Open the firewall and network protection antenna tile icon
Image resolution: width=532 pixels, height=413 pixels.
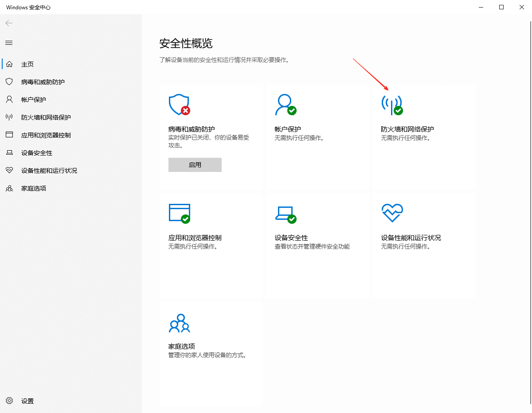tap(391, 105)
